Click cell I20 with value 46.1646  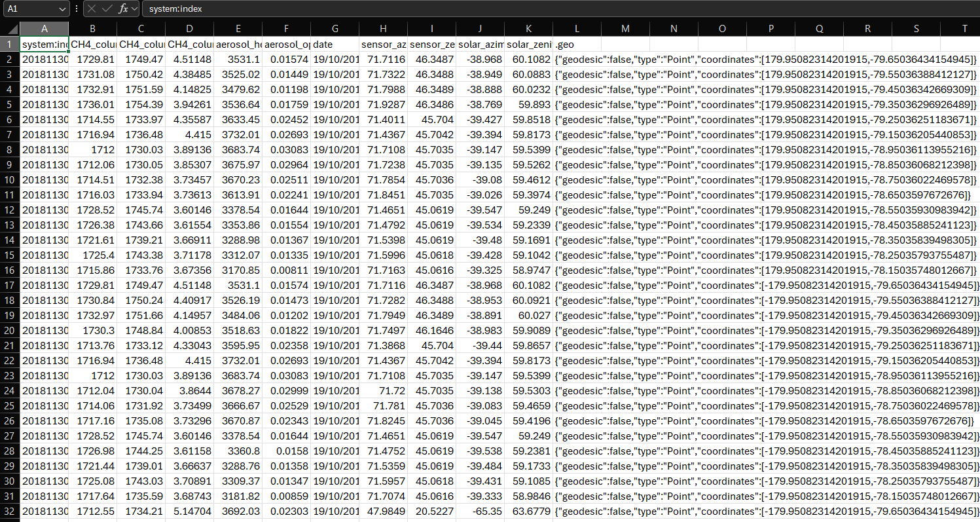[x=431, y=330]
